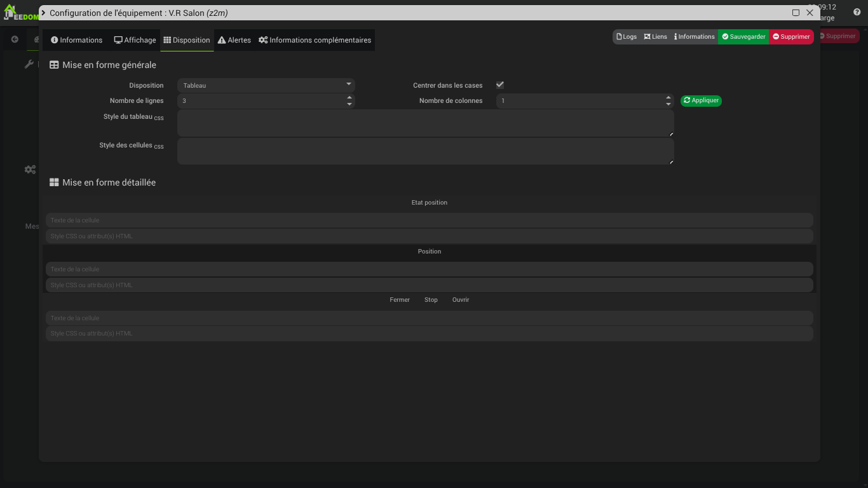This screenshot has height=488, width=868.
Task: Click the Etat position cell label
Action: coord(430,203)
